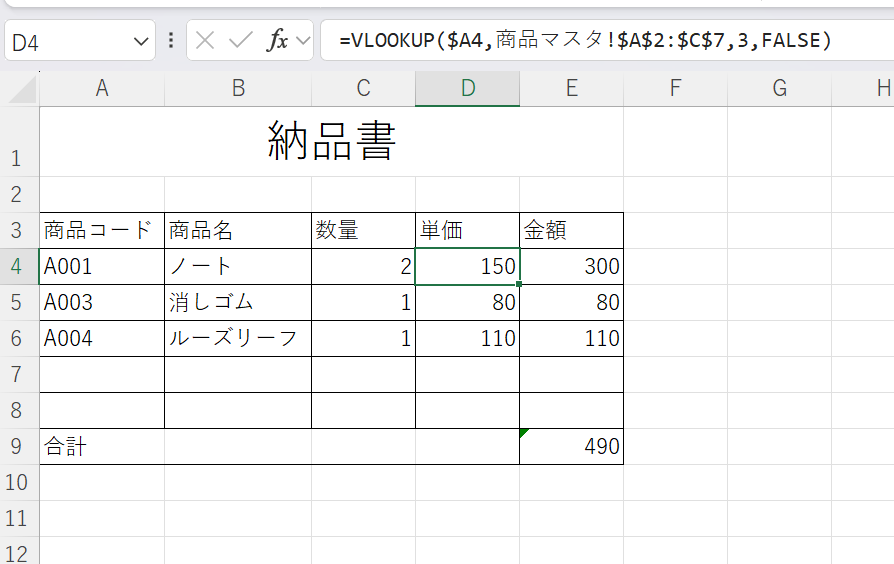The width and height of the screenshot is (894, 564).
Task: Select unit price cell in row 5
Action: (468, 302)
